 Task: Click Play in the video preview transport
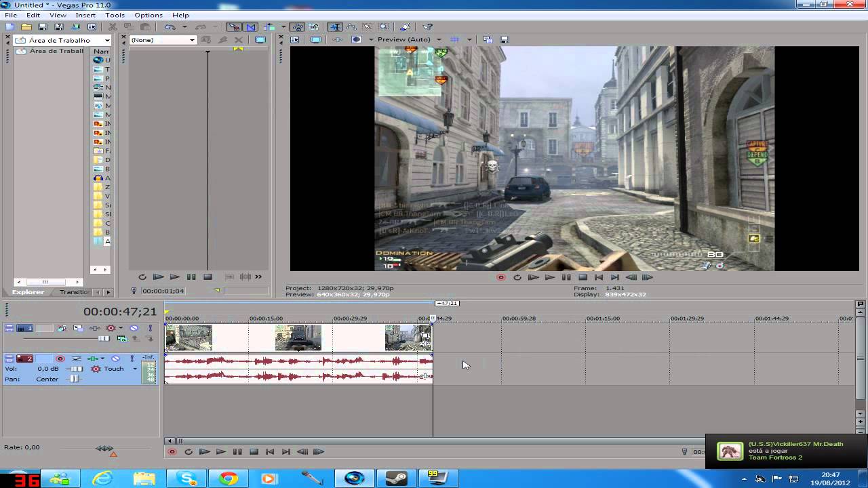click(550, 277)
